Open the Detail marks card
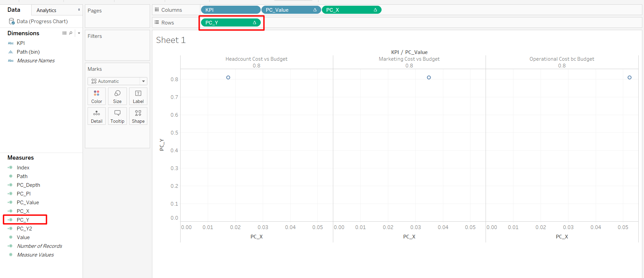The image size is (644, 278). pos(97,116)
